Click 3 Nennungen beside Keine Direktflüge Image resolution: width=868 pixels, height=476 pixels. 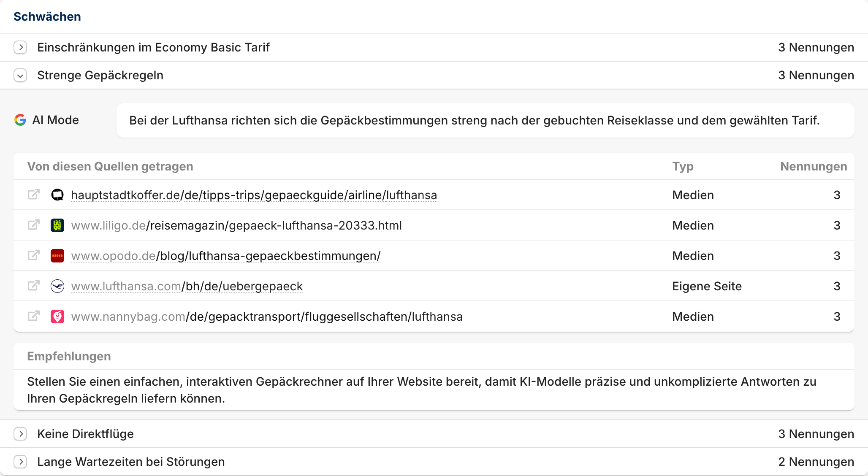816,434
